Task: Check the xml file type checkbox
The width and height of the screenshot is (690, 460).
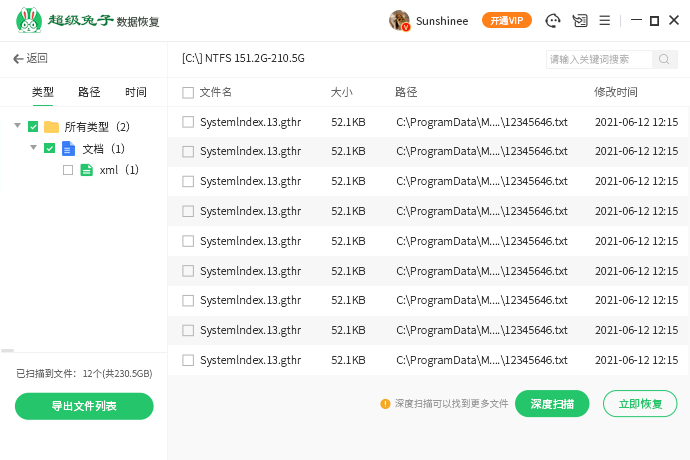Action: click(68, 170)
